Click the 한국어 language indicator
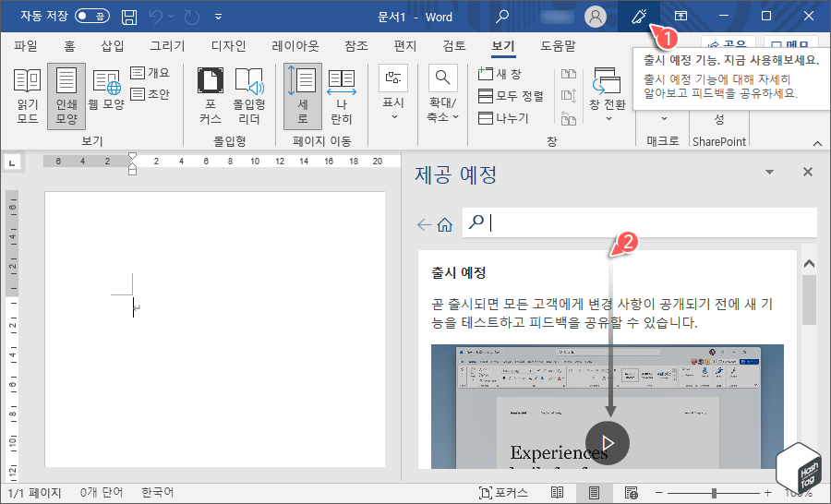 (x=157, y=493)
